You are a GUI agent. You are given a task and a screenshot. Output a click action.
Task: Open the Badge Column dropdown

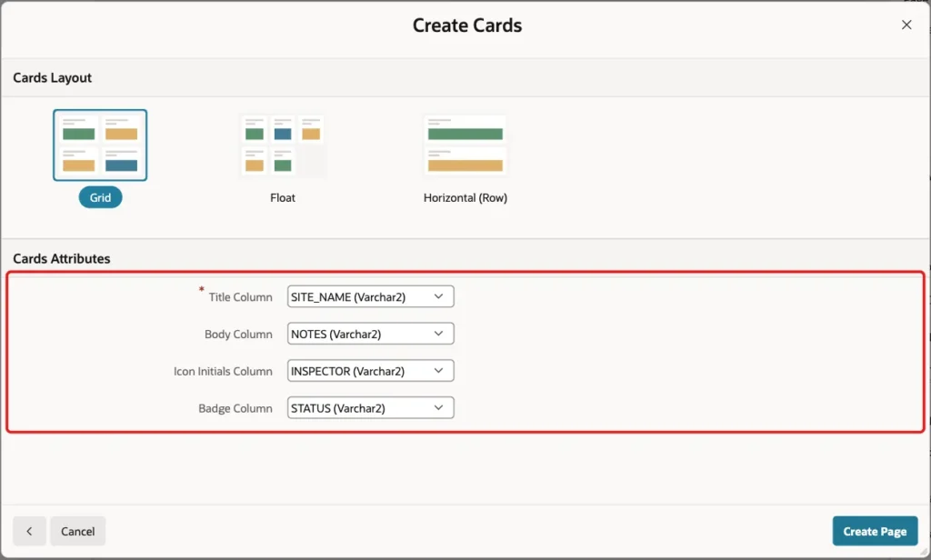tap(371, 408)
